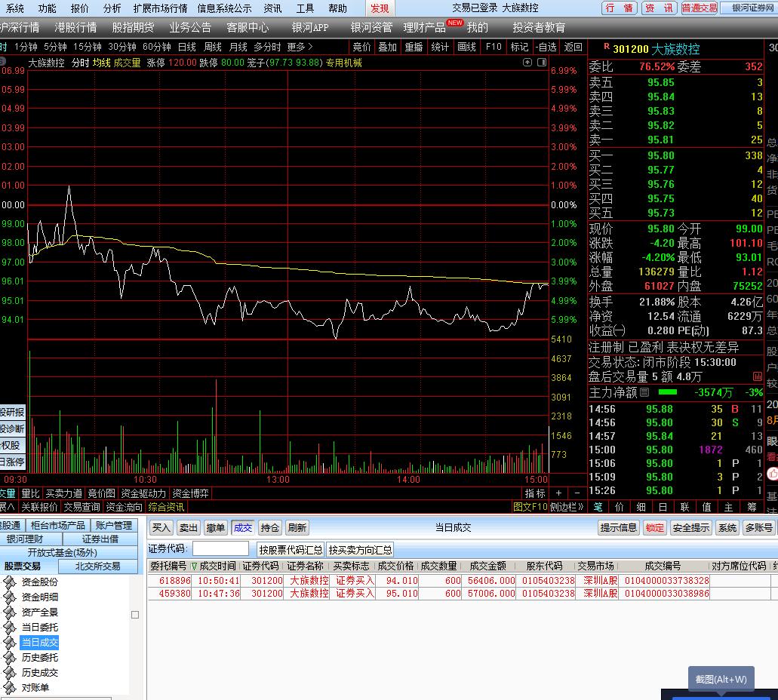The height and width of the screenshot is (700, 778).
Task: Open the 系统 menu
Action: (x=14, y=8)
